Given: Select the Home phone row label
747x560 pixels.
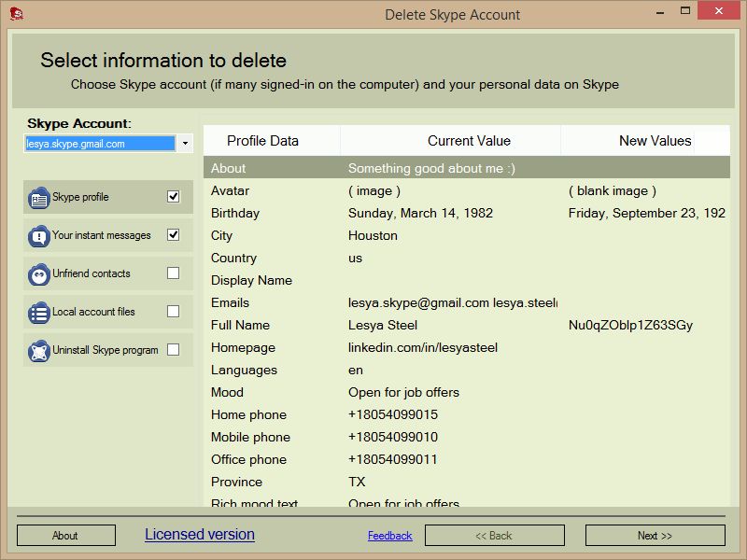Looking at the screenshot, I should 248,414.
